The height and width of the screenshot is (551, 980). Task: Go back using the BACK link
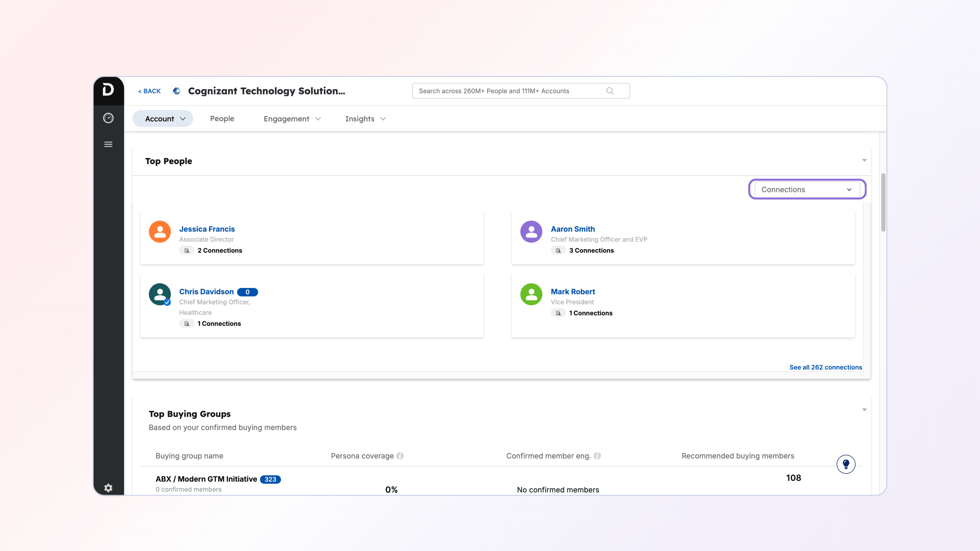pos(150,91)
